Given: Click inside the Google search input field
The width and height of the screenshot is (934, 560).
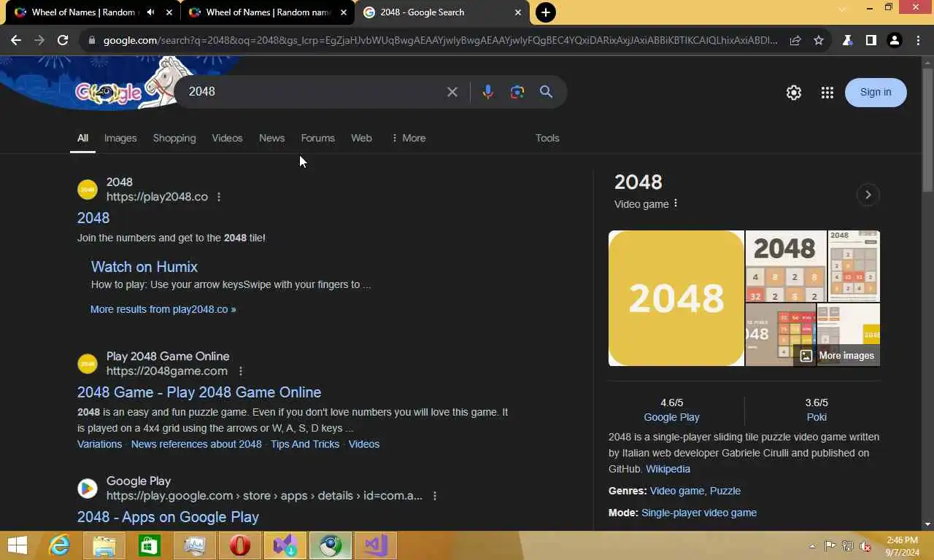Looking at the screenshot, I should (314, 92).
